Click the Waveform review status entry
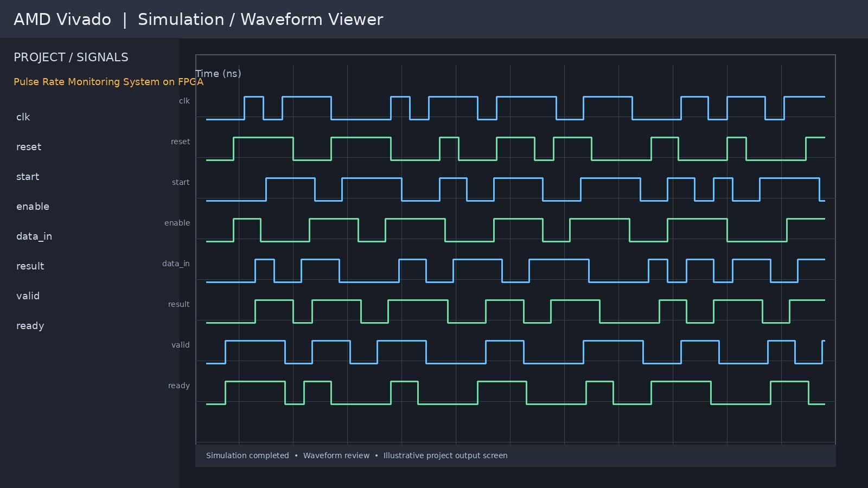 coord(336,455)
